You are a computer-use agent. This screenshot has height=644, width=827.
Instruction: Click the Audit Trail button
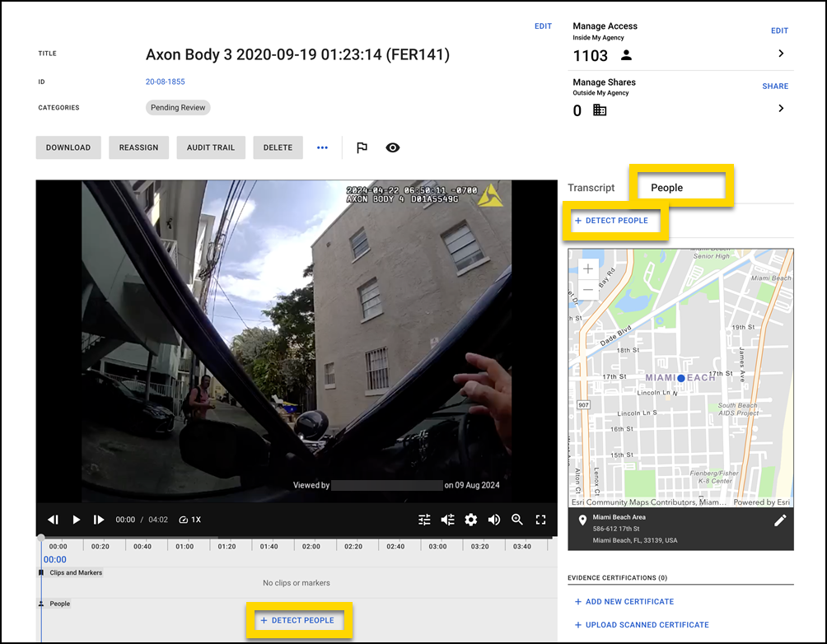tap(211, 147)
